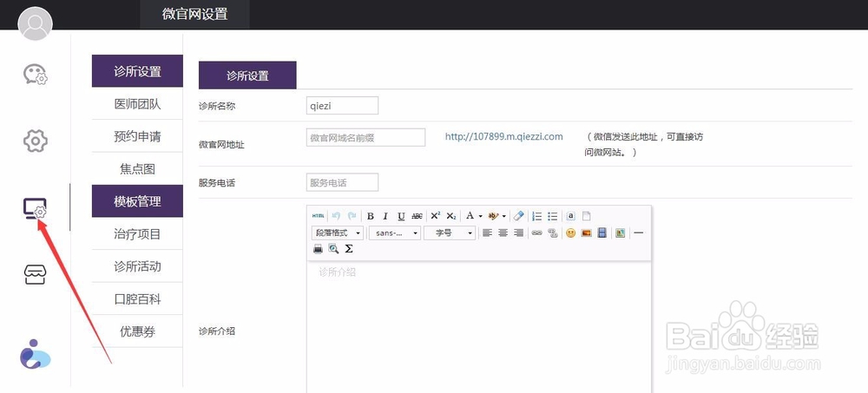868x393 pixels.
Task: Open the store sidebar icon
Action: 36,274
